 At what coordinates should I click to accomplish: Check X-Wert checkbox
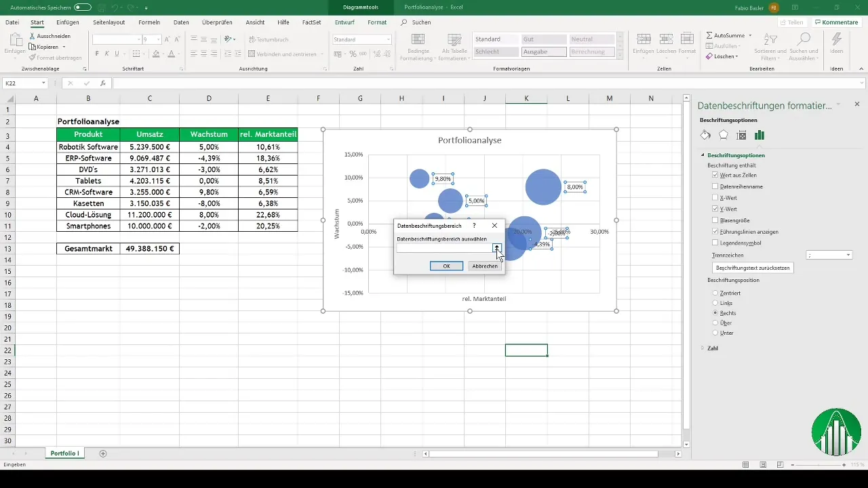tap(715, 197)
